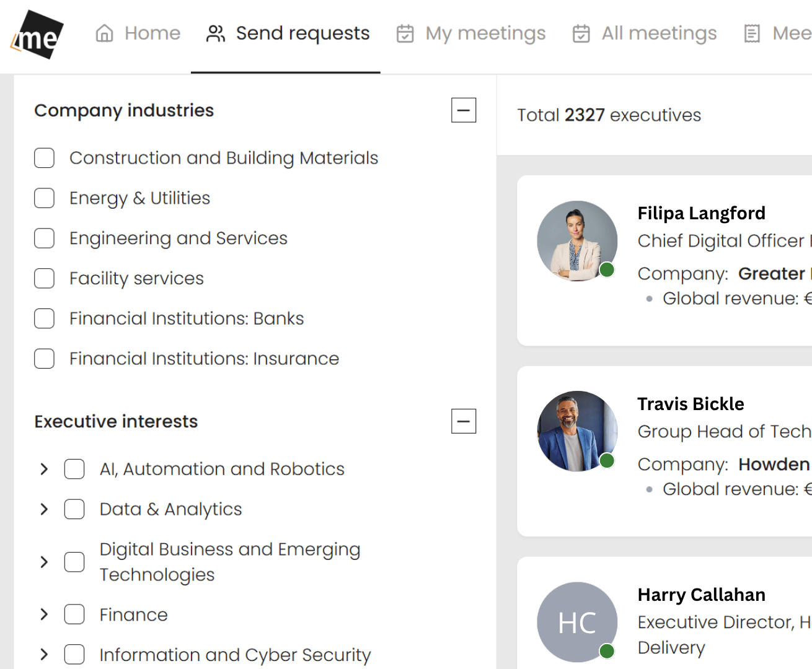Click the All meetings calendar icon
Image resolution: width=812 pixels, height=669 pixels.
click(x=581, y=33)
